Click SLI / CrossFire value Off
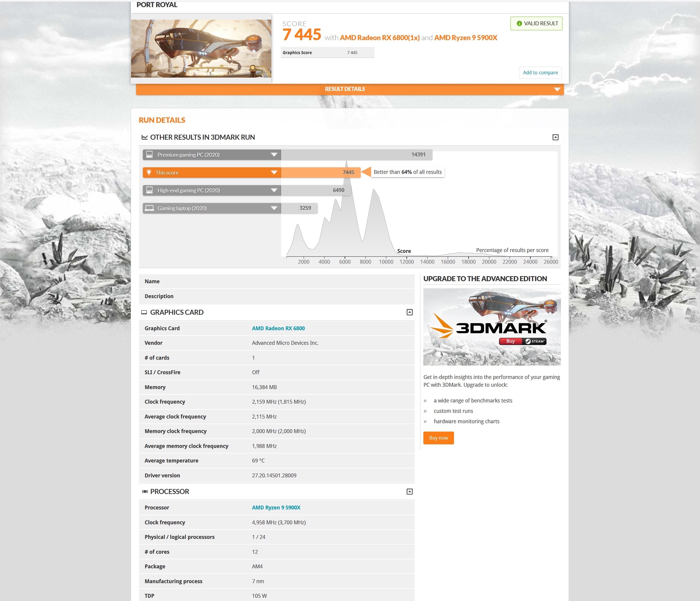 tap(256, 372)
